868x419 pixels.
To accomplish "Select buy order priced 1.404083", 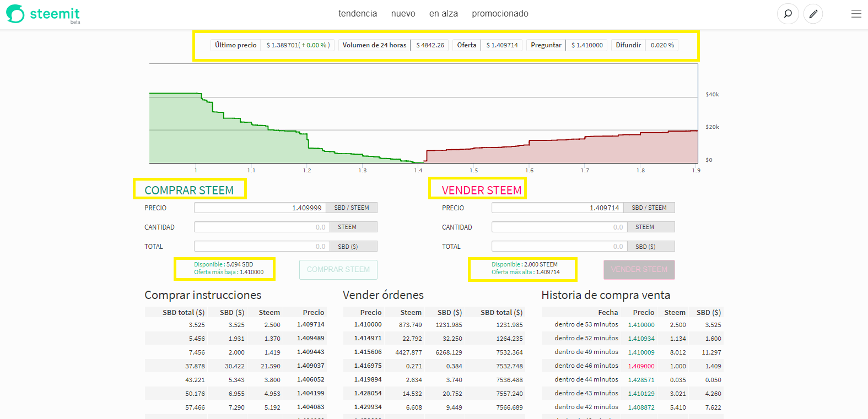I will (x=236, y=407).
